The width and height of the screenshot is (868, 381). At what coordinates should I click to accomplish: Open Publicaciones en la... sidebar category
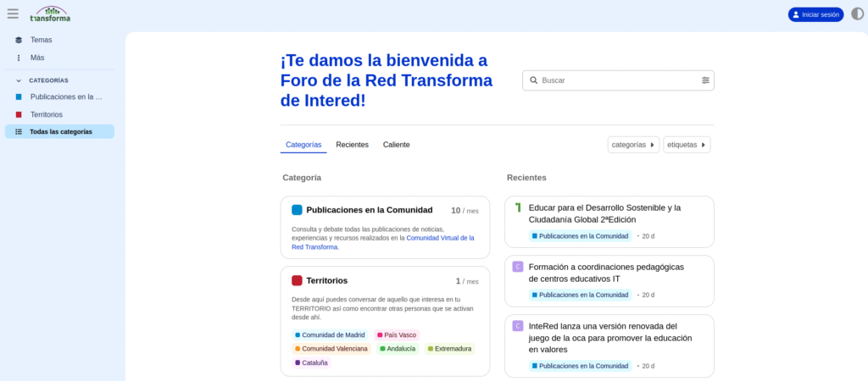click(x=60, y=97)
